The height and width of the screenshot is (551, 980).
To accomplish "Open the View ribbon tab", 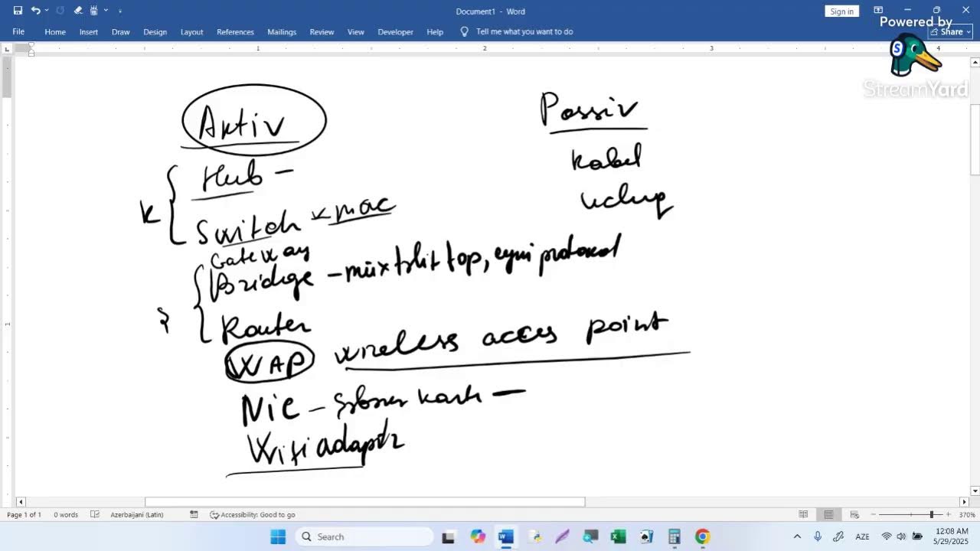I will coord(356,32).
